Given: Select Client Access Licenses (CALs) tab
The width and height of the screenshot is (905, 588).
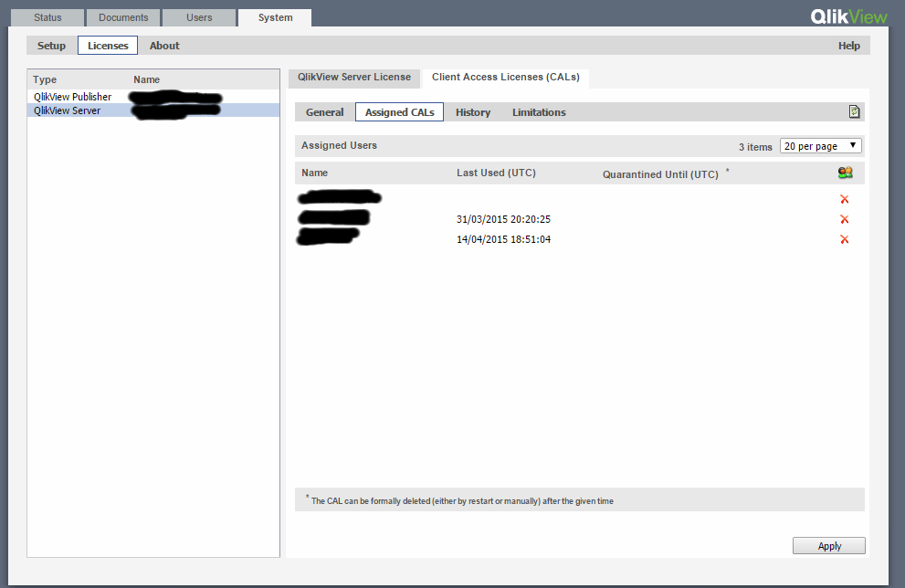Looking at the screenshot, I should pyautogui.click(x=506, y=78).
